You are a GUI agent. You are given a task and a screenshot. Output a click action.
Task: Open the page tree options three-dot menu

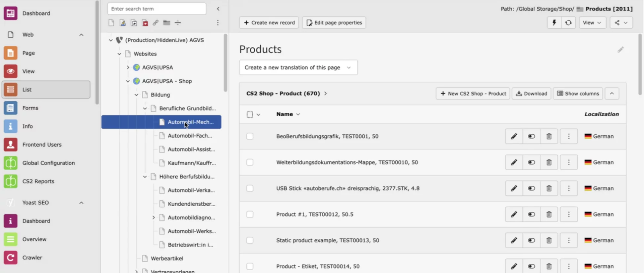click(218, 23)
